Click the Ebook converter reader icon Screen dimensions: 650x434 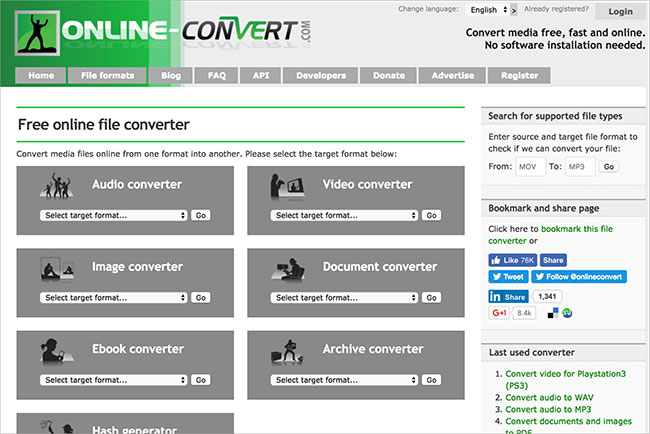pyautogui.click(x=57, y=351)
